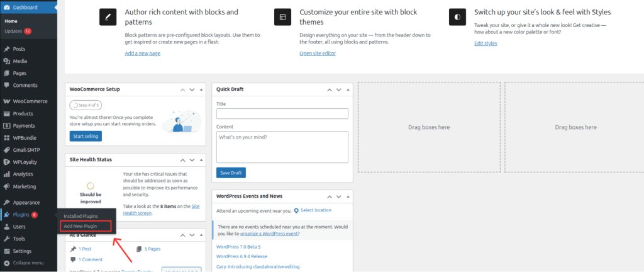644x272 pixels.
Task: Move Quick Draft box up arrow
Action: pos(330,89)
